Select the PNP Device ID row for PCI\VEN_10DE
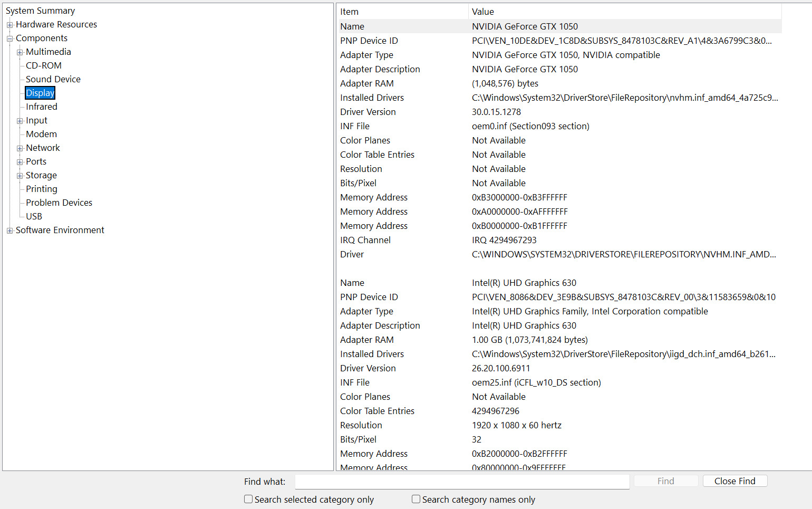 click(559, 41)
